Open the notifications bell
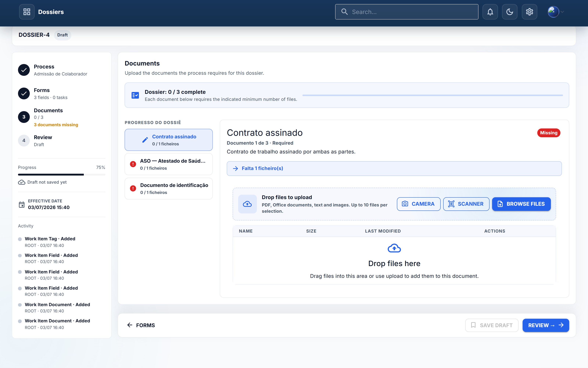 point(490,12)
